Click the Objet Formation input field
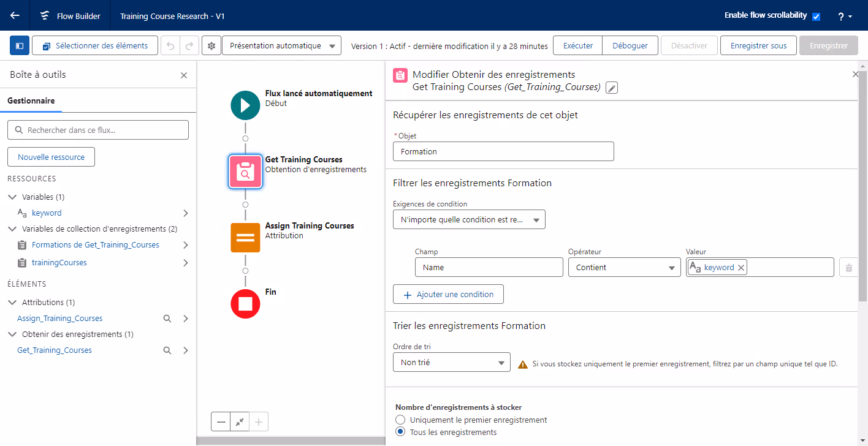The width and height of the screenshot is (868, 446). pyautogui.click(x=503, y=151)
